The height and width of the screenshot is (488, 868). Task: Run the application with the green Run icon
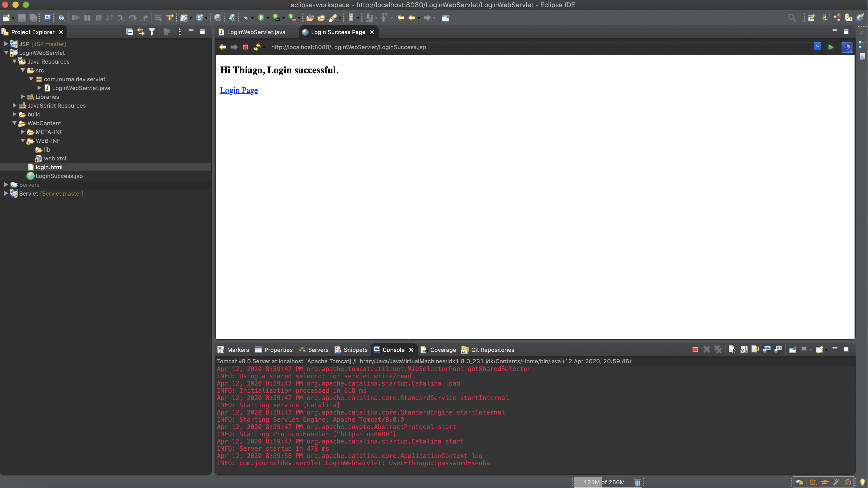point(262,18)
